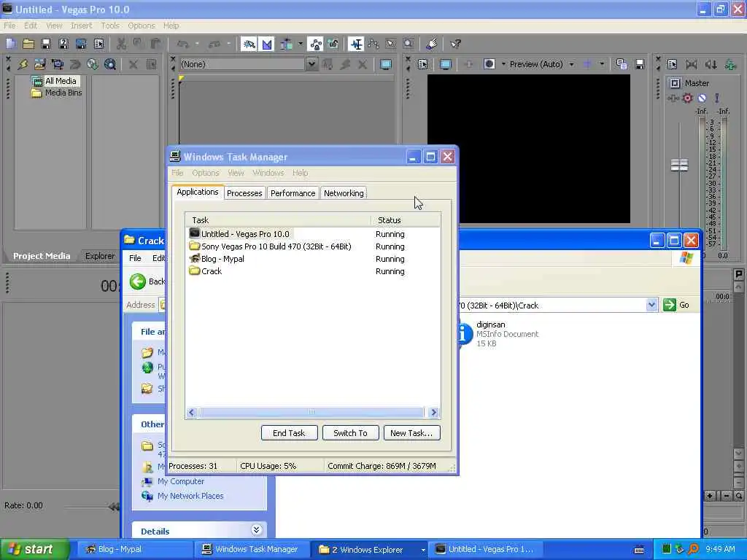The width and height of the screenshot is (747, 560).
Task: Select Sony Vegas Pro 10 Build 470 task
Action: tap(312, 246)
